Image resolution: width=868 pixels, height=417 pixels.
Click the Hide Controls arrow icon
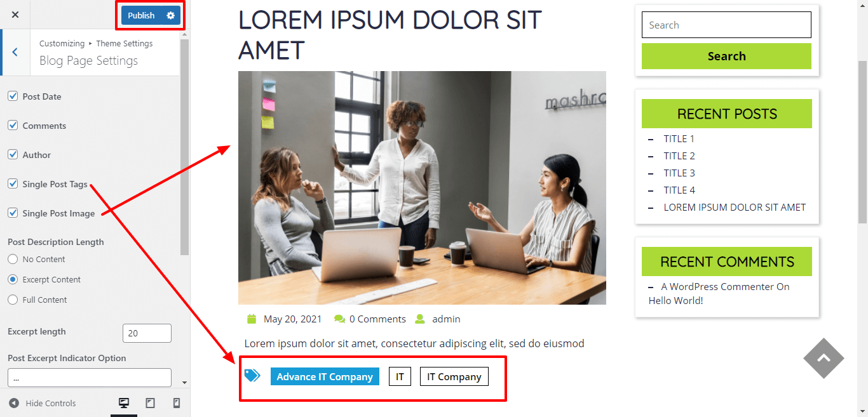(x=13, y=403)
